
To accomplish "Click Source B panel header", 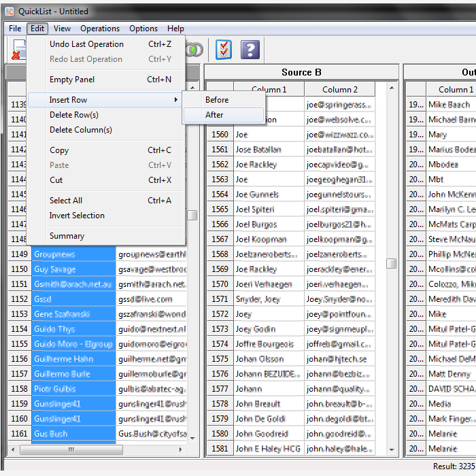I will pos(301,72).
